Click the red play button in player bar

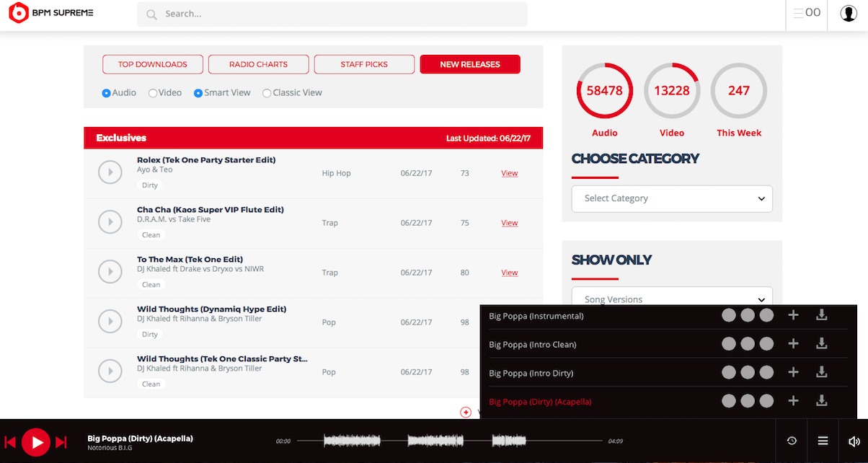point(36,442)
